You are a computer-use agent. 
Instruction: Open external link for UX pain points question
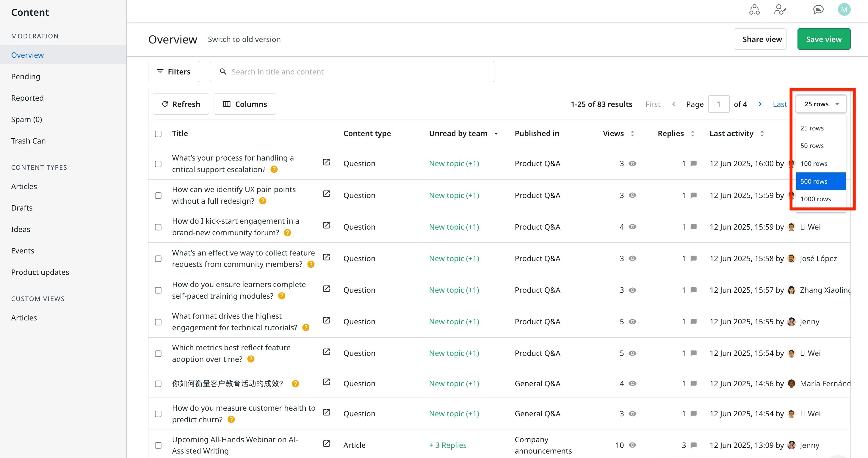(x=326, y=194)
